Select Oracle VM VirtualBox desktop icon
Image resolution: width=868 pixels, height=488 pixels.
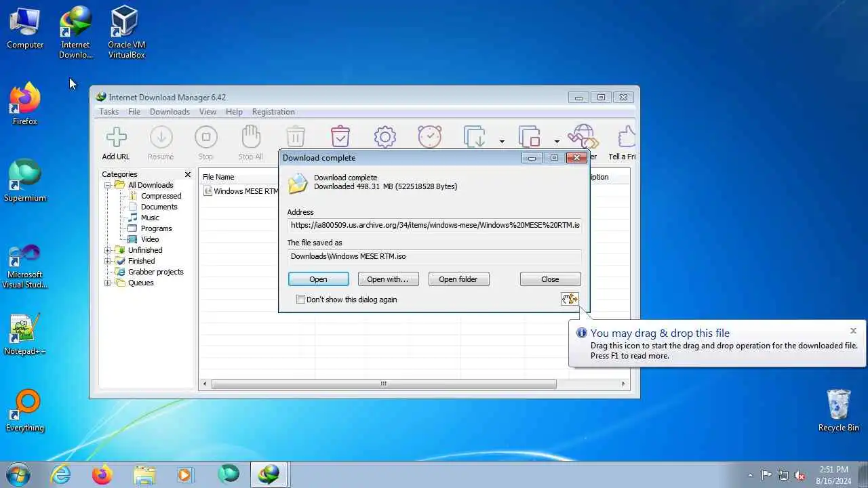pyautogui.click(x=126, y=33)
